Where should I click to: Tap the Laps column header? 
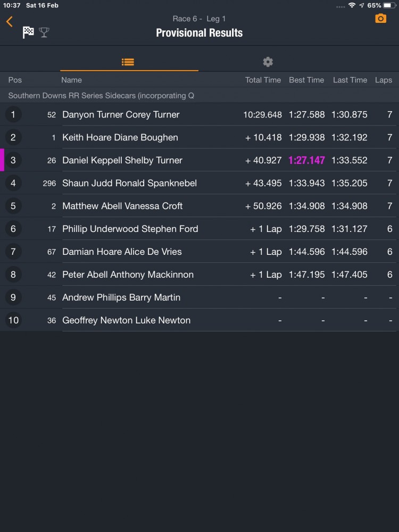(383, 80)
